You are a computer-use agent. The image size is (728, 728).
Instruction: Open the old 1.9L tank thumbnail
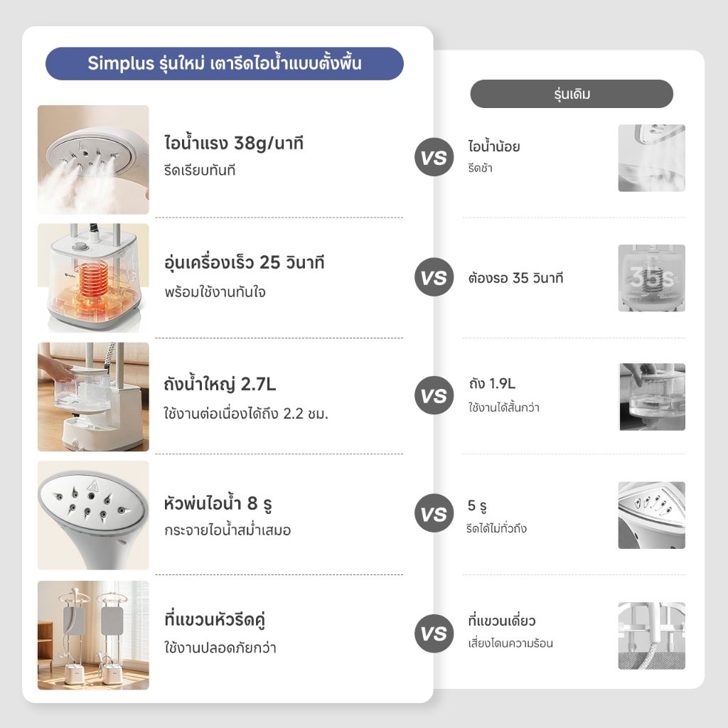point(652,397)
